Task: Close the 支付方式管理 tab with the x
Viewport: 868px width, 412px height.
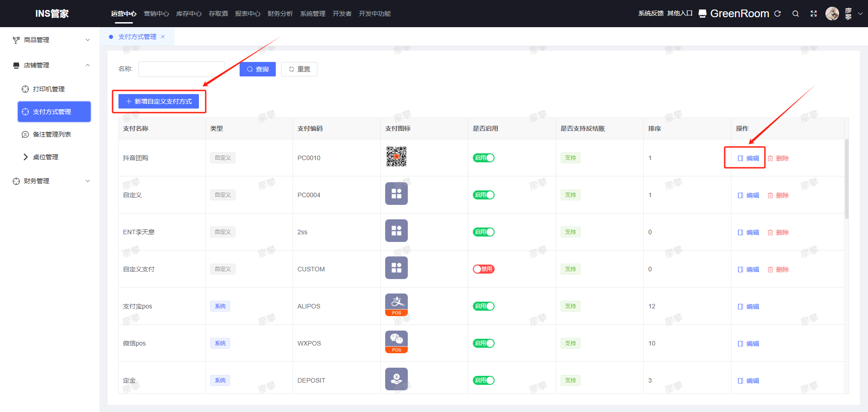Action: tap(163, 37)
